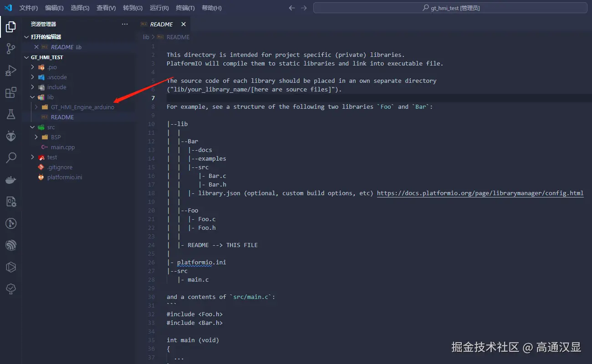Open the 文件(F) menu
Image resolution: width=592 pixels, height=364 pixels.
[x=29, y=8]
